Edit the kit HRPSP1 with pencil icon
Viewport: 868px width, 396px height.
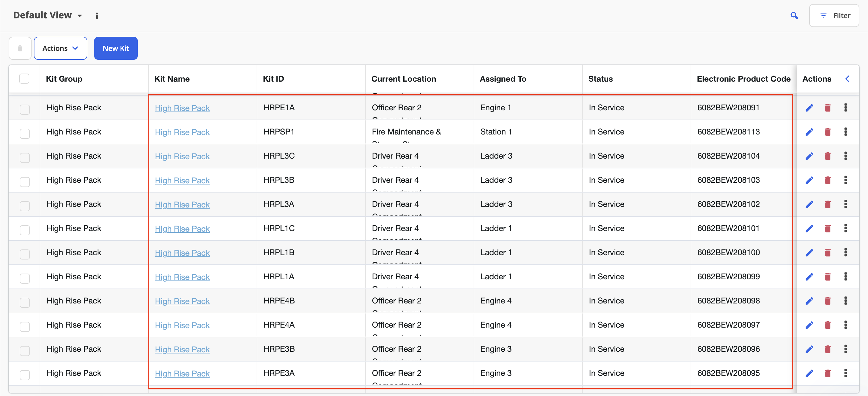pyautogui.click(x=809, y=132)
